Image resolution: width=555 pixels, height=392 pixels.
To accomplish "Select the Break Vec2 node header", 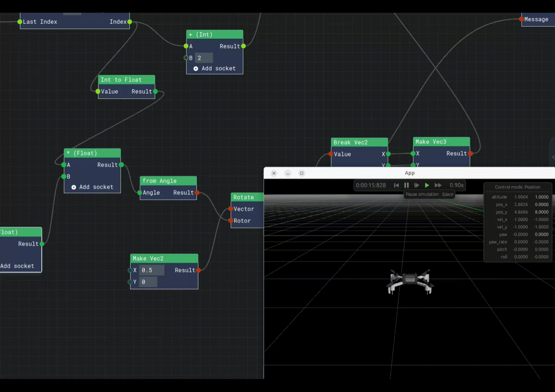I will coord(359,142).
